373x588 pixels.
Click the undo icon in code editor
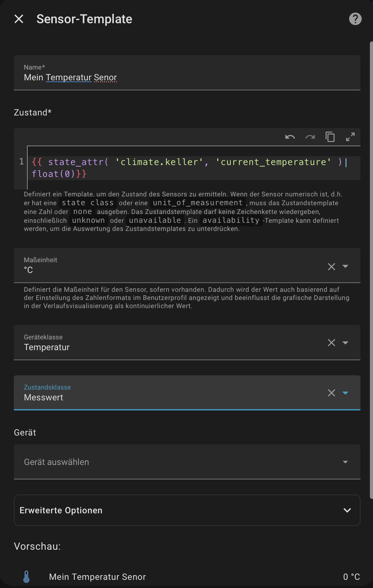290,137
